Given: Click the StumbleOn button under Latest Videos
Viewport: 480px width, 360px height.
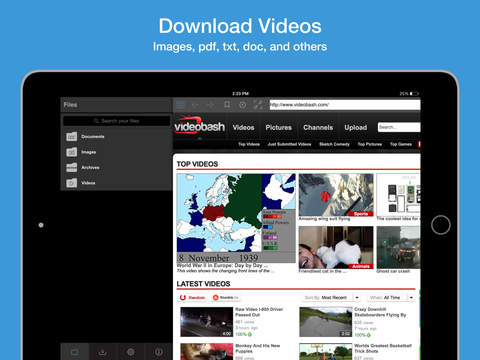Looking at the screenshot, I should coord(226,297).
